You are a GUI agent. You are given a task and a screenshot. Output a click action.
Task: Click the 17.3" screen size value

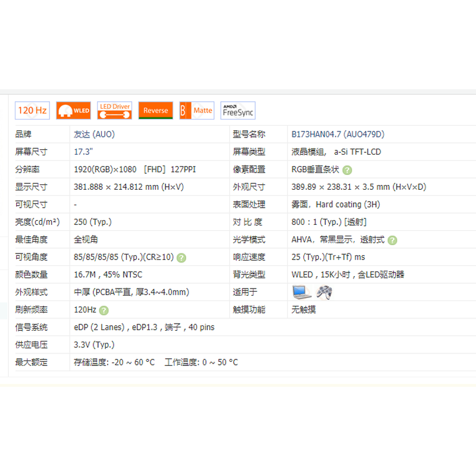pyautogui.click(x=82, y=152)
